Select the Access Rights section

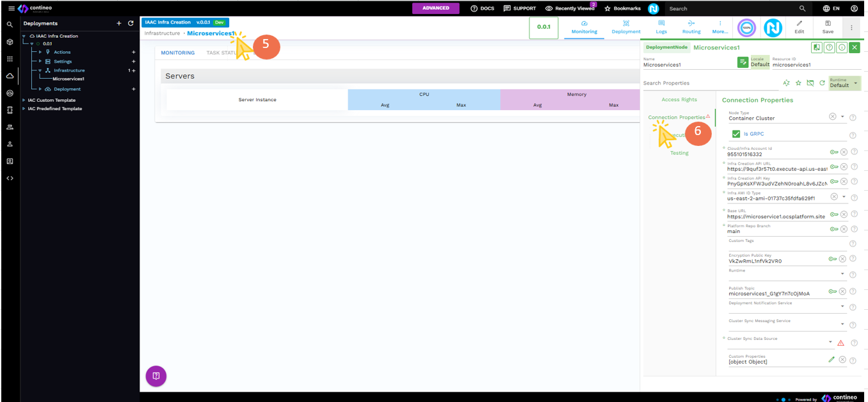[x=679, y=99]
